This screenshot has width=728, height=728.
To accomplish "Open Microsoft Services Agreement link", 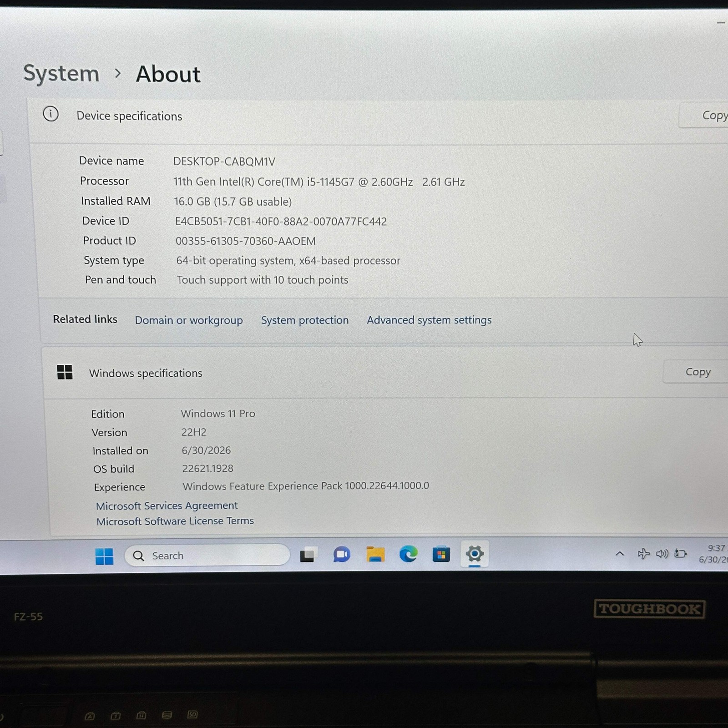I will [167, 506].
